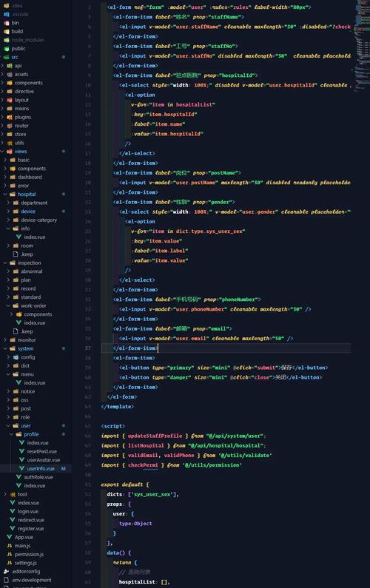Image resolution: width=370 pixels, height=588 pixels.
Task: Click the underlined checkPermi import in code
Action: [143, 465]
